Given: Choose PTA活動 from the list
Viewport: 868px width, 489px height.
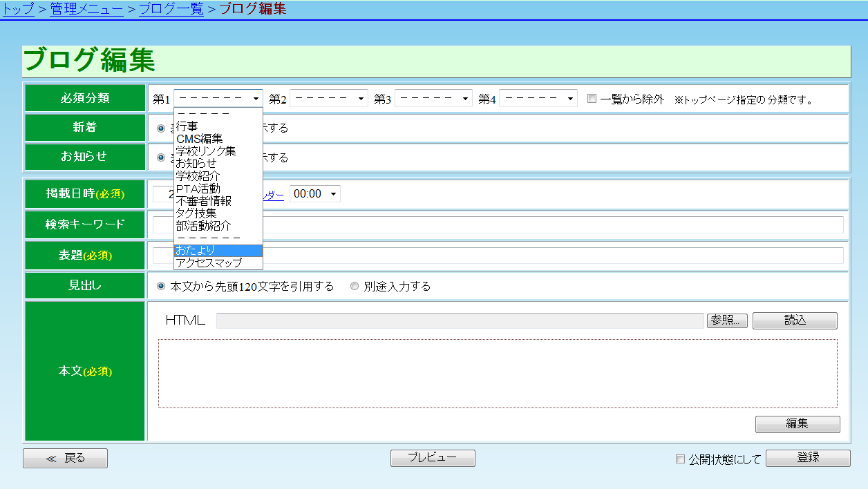Looking at the screenshot, I should (x=218, y=189).
